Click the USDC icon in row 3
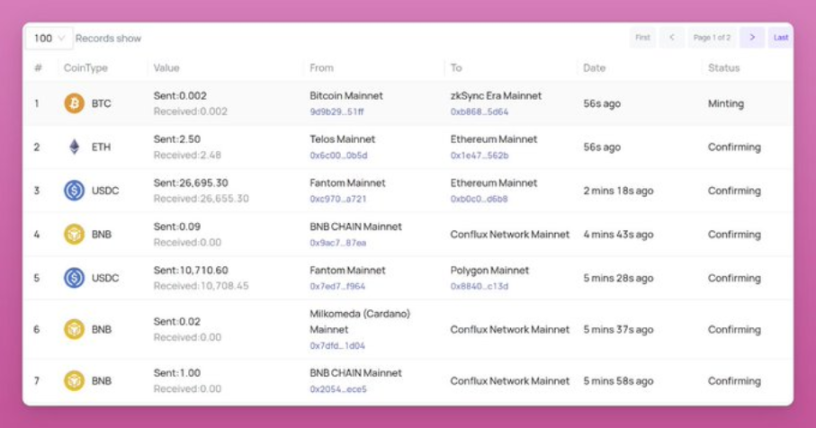Screen dimensions: 816x428 74,190
